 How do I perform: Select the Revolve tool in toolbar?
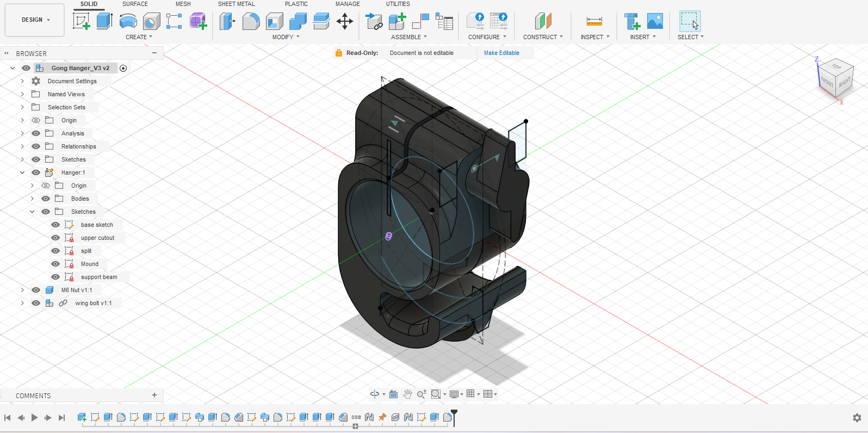pos(128,21)
